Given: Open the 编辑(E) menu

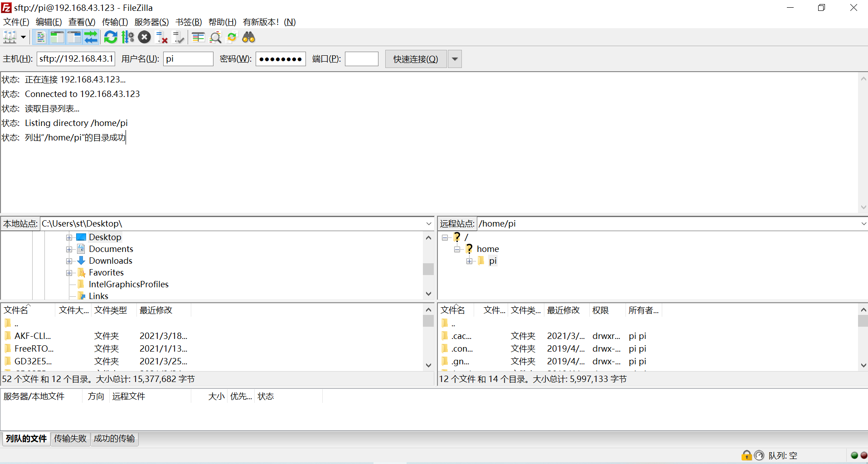Looking at the screenshot, I should 49,22.
